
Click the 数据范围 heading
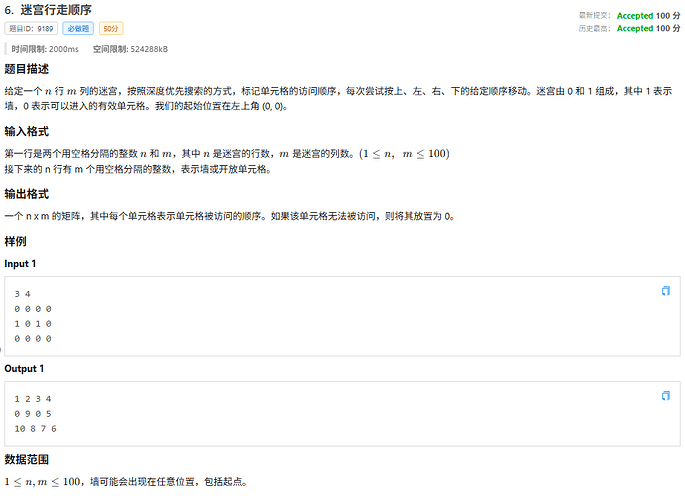pos(27,459)
